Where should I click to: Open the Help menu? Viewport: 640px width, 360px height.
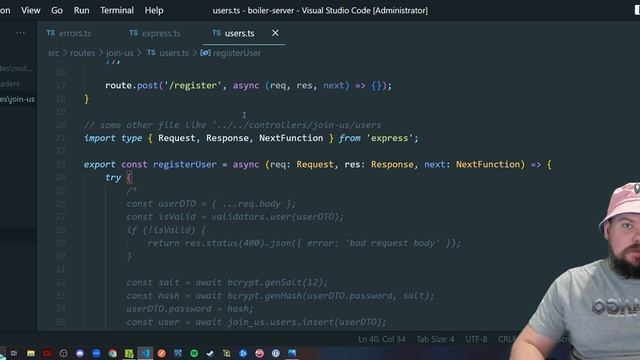pos(154,10)
